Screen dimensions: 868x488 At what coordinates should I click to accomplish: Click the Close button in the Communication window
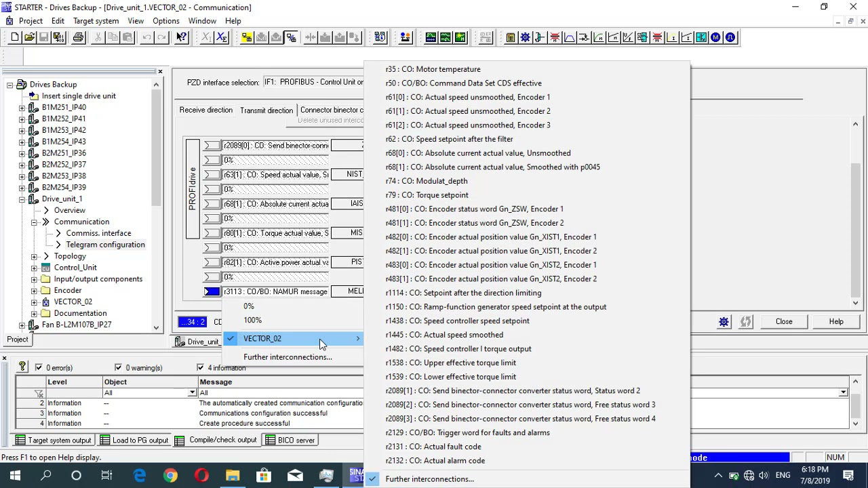coord(784,322)
